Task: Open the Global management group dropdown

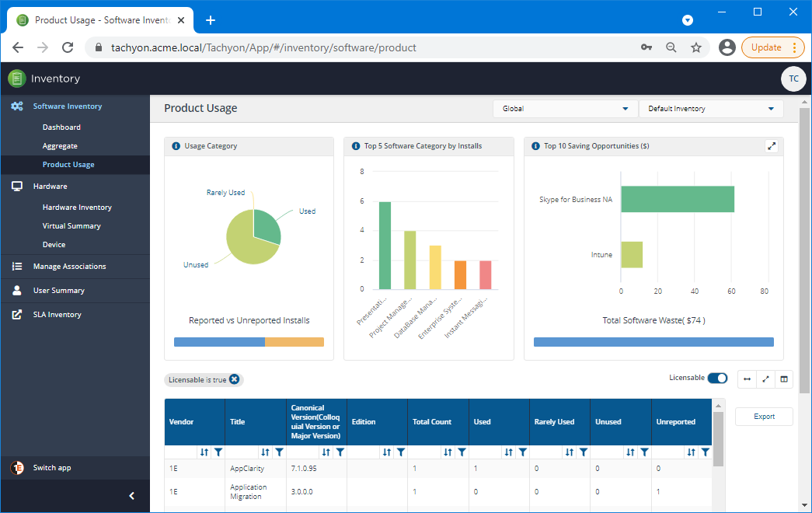Action: (565, 109)
